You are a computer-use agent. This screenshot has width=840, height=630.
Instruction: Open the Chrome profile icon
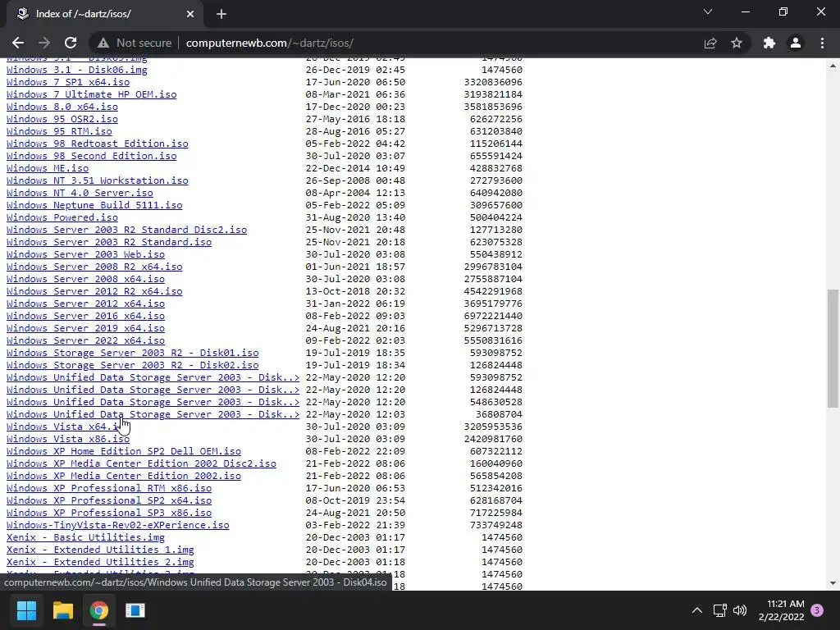click(x=796, y=43)
